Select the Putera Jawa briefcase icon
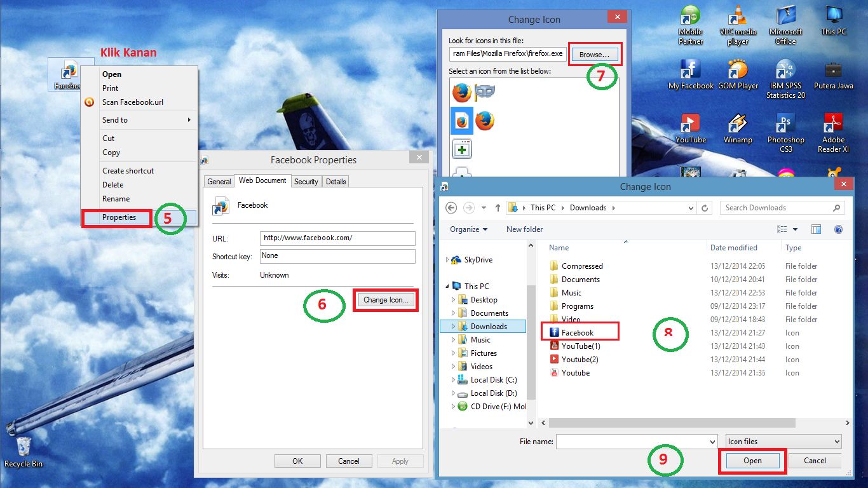The image size is (868, 488). 833,74
